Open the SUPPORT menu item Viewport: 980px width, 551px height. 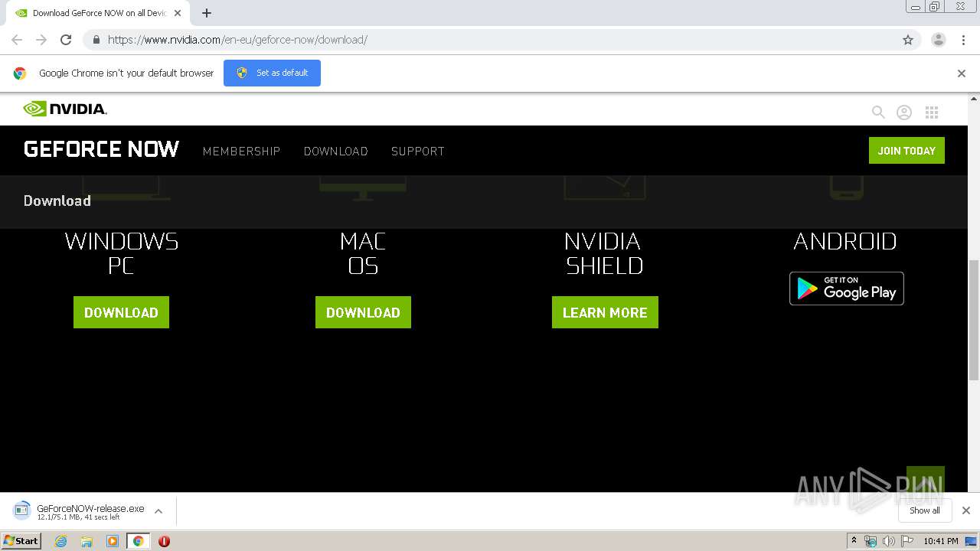[417, 152]
